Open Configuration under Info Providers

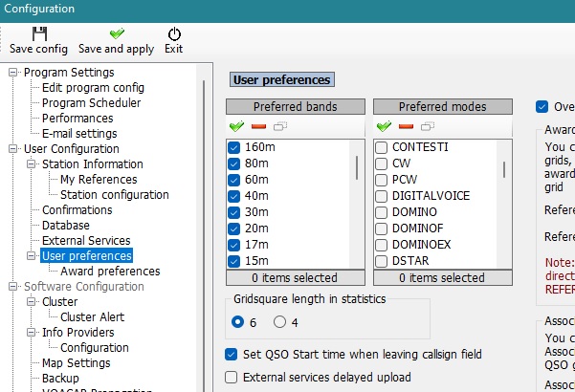95,348
